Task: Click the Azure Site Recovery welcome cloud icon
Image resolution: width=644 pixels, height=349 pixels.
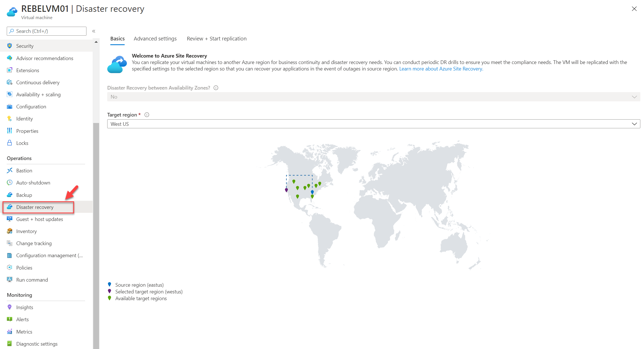Action: pyautogui.click(x=117, y=64)
